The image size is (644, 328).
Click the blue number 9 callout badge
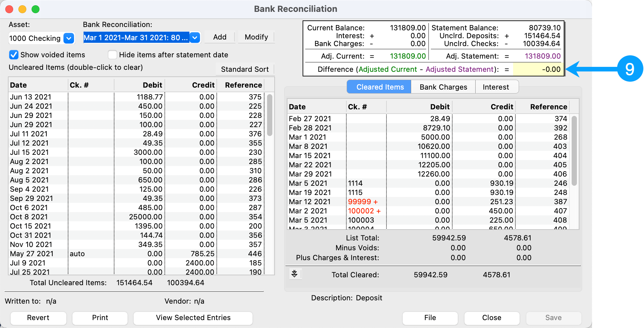click(x=629, y=69)
